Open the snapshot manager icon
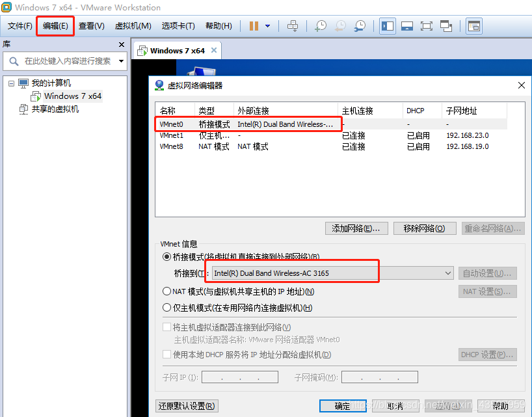This screenshot has width=532, height=417. 360,26
